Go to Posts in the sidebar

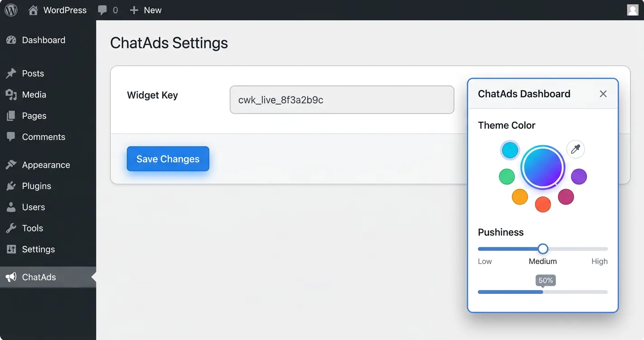(x=48, y=73)
